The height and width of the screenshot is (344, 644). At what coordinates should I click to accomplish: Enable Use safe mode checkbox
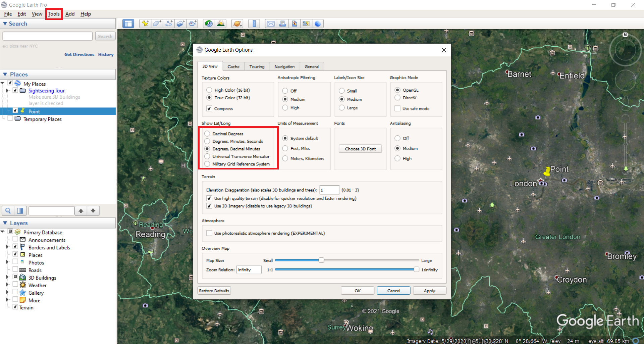(397, 108)
